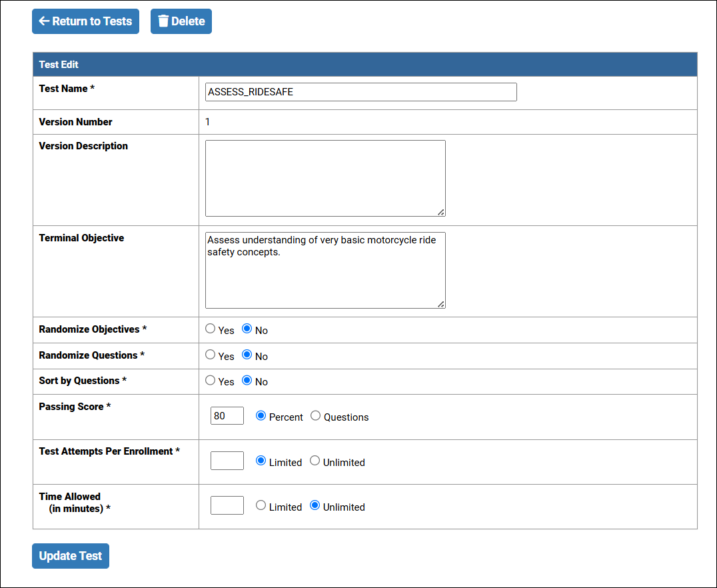Set Sort by Questions to No

click(247, 380)
